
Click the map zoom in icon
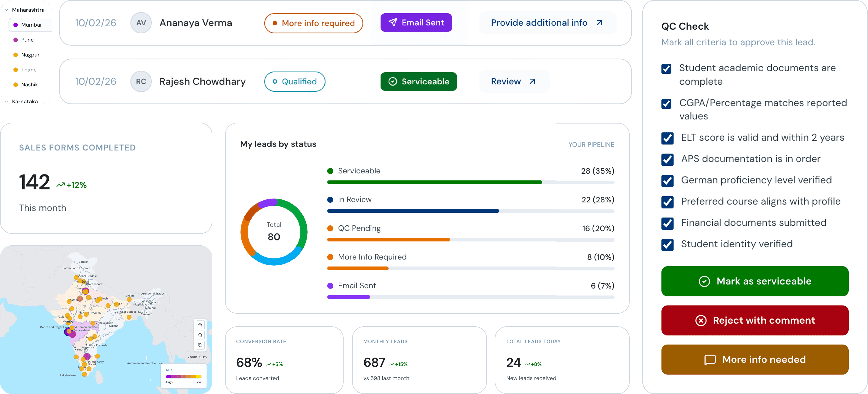[200, 325]
